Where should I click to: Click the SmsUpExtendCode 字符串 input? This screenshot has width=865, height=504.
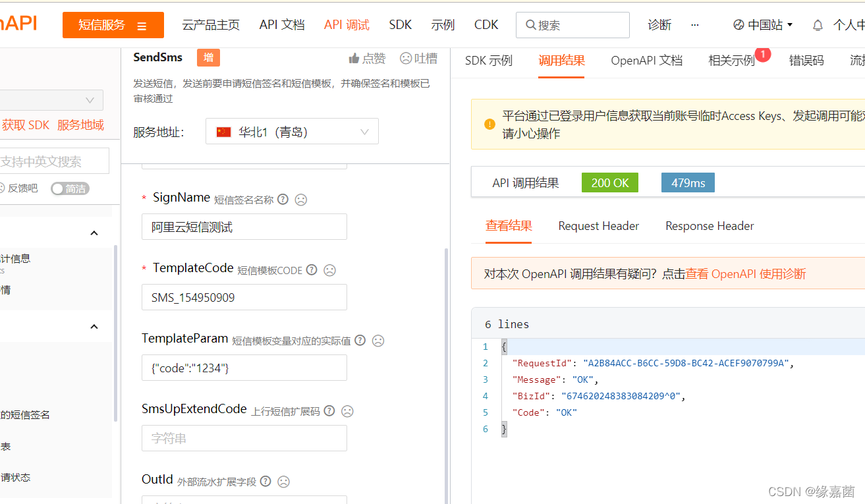tap(244, 438)
